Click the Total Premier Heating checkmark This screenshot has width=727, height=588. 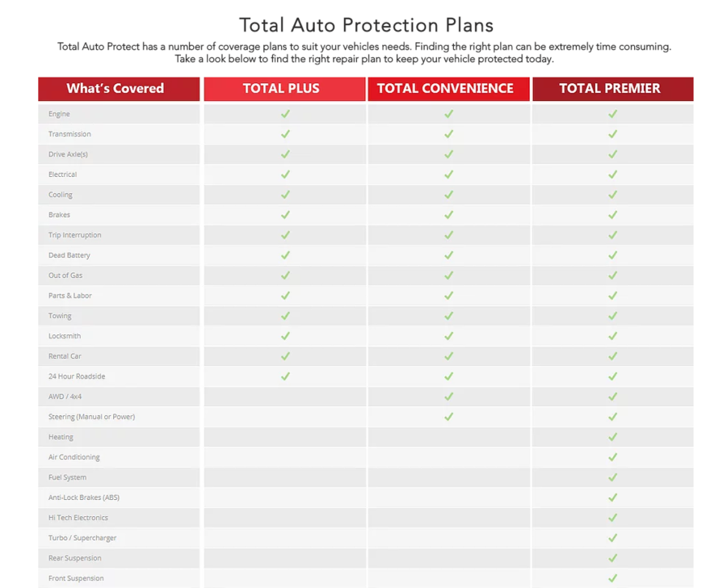coord(612,437)
